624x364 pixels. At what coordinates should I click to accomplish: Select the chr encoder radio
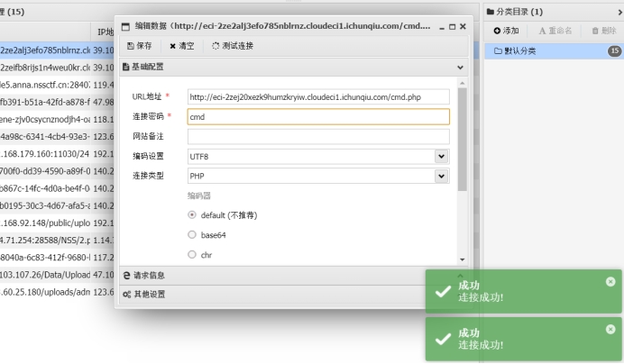point(192,254)
